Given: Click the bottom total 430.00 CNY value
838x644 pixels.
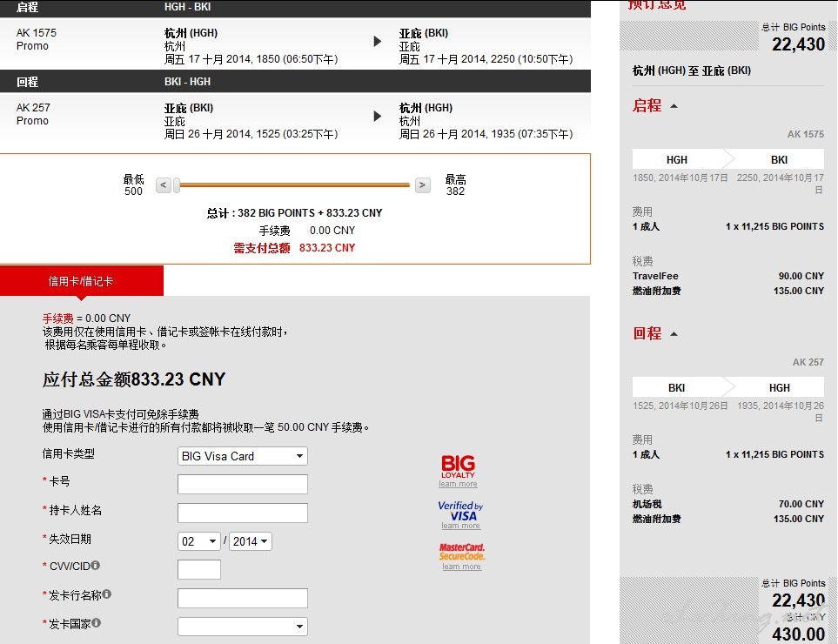Looking at the screenshot, I should (799, 634).
